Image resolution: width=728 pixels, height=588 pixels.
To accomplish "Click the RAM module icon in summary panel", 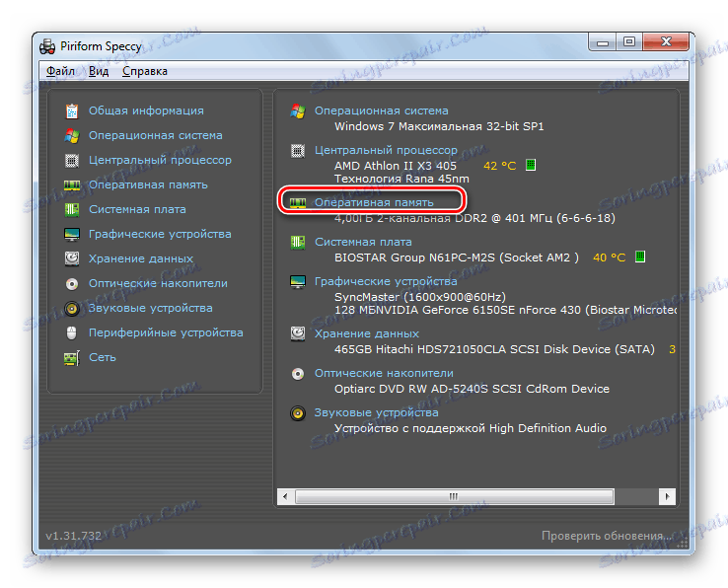I will click(298, 202).
